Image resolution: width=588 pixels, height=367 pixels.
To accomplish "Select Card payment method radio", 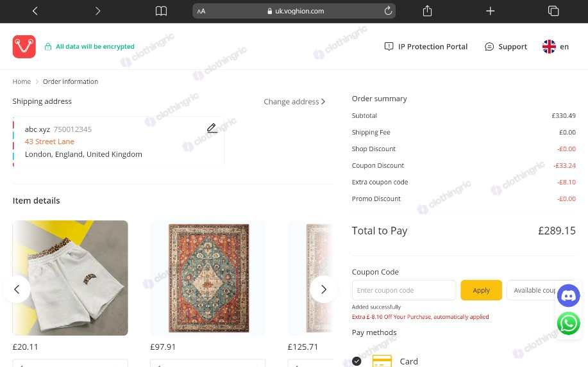I will tap(357, 361).
